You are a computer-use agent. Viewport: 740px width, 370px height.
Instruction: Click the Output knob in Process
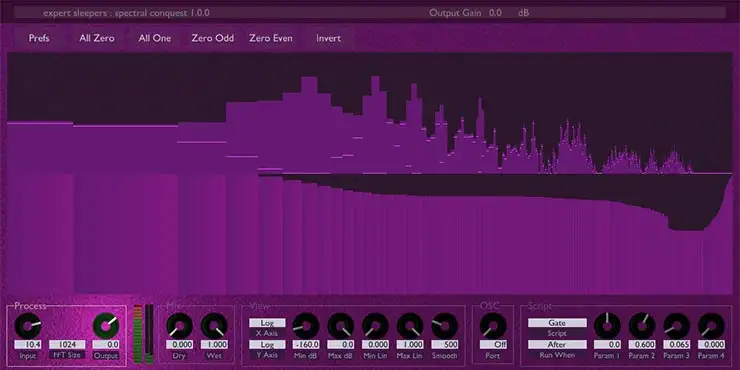coord(106,326)
